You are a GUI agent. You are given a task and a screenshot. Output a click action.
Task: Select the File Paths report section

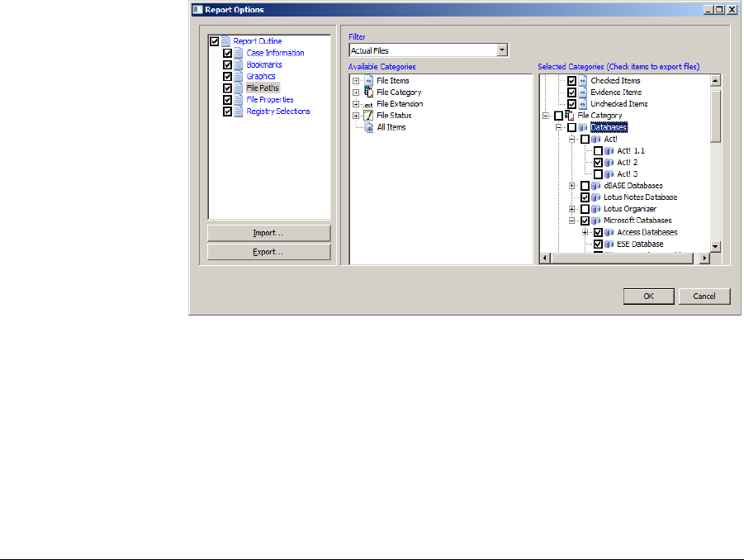click(x=263, y=88)
